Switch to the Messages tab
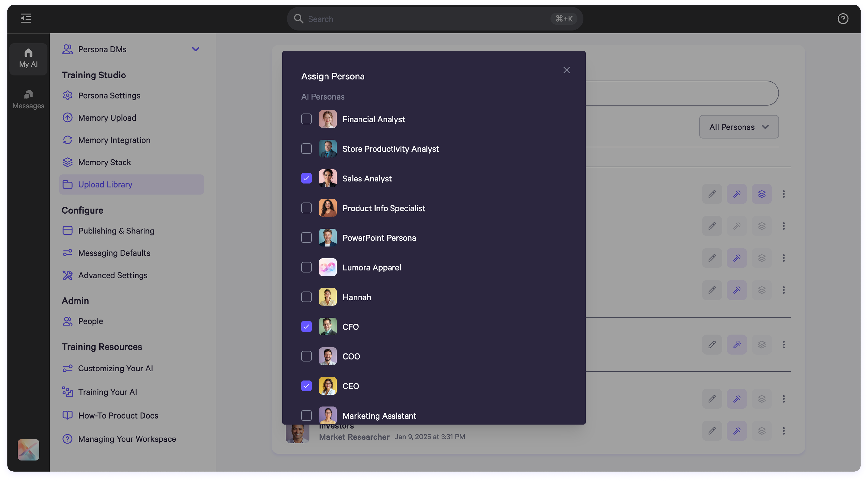Image resolution: width=868 pixels, height=481 pixels. pyautogui.click(x=28, y=99)
